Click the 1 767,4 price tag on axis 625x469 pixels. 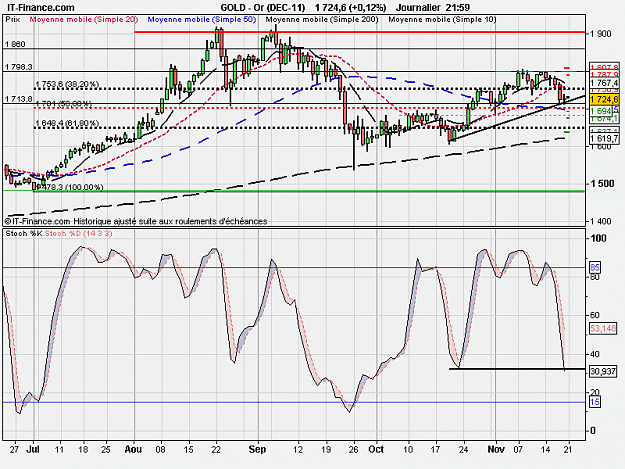[x=604, y=83]
